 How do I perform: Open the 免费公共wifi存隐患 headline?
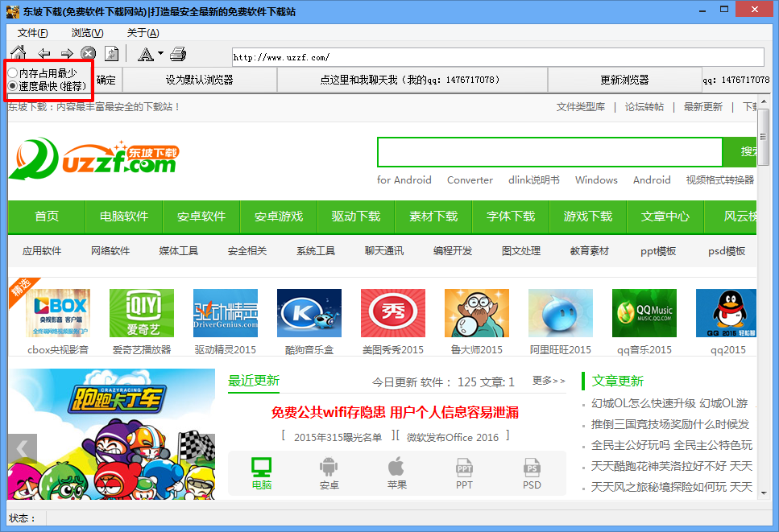click(x=395, y=412)
